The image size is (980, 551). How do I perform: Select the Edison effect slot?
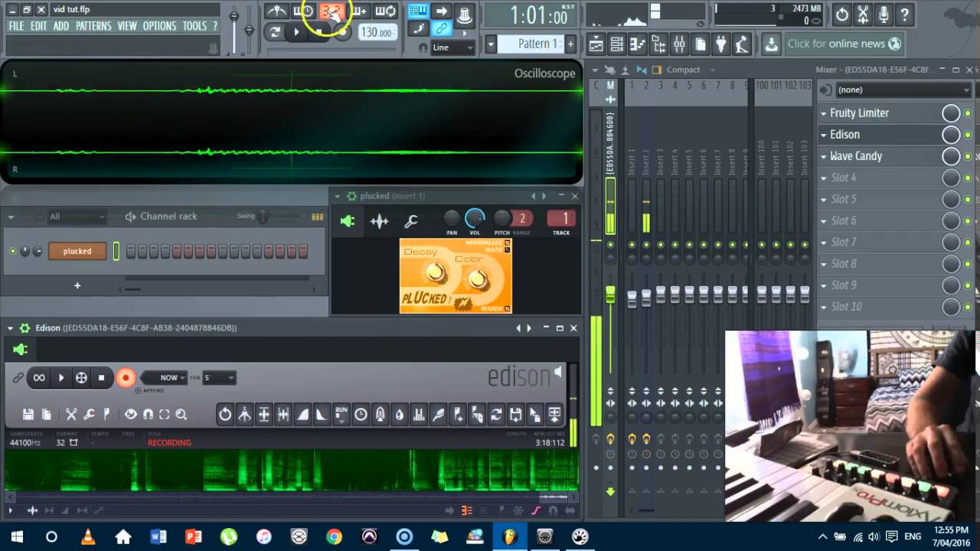point(844,134)
